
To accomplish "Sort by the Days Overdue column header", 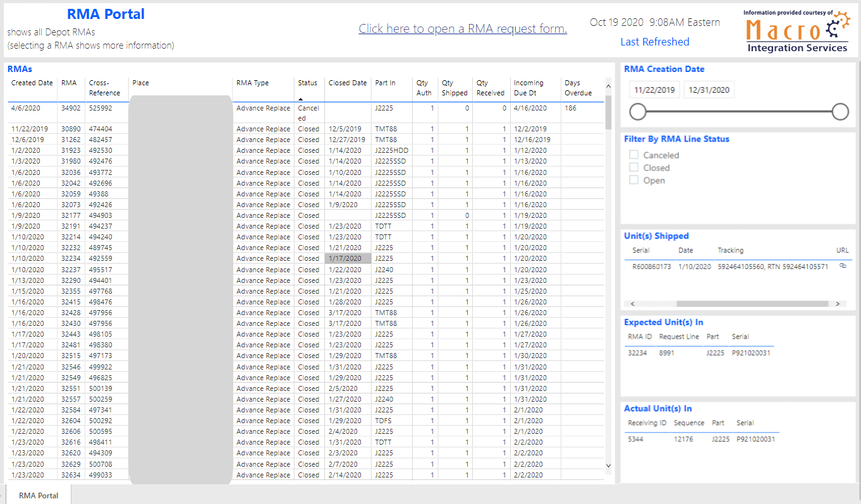I will [x=578, y=88].
